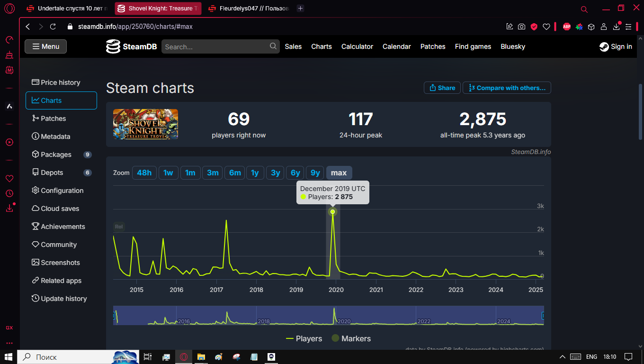Open the Bluesky link in the navigation bar
This screenshot has height=364, width=644.
[x=513, y=46]
